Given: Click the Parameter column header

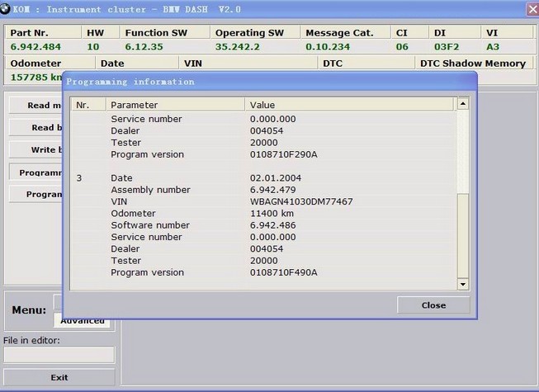Looking at the screenshot, I should 175,105.
